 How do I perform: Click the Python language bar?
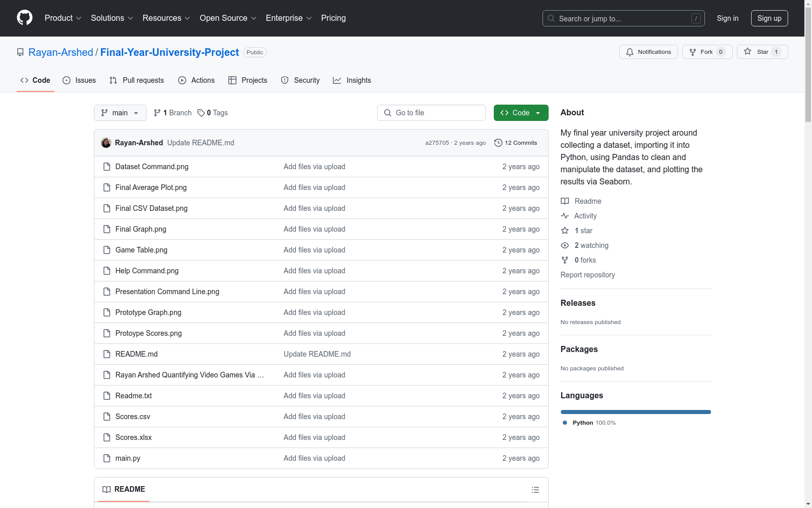(636, 412)
